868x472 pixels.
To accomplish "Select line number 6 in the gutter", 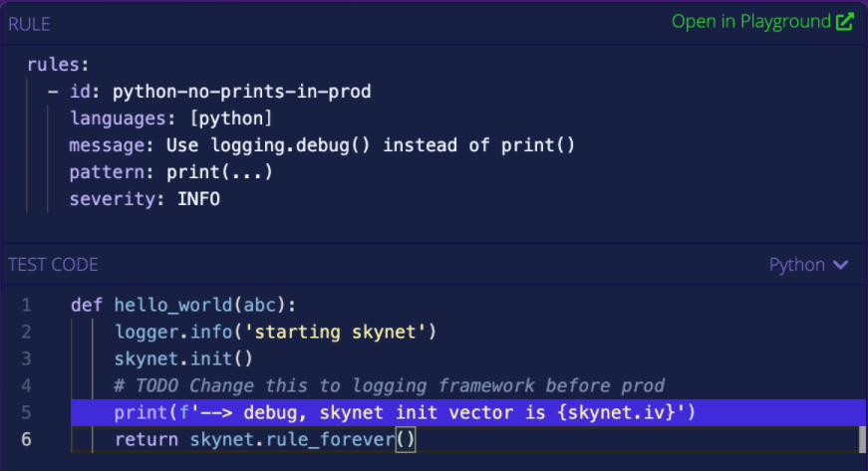I will click(26, 439).
